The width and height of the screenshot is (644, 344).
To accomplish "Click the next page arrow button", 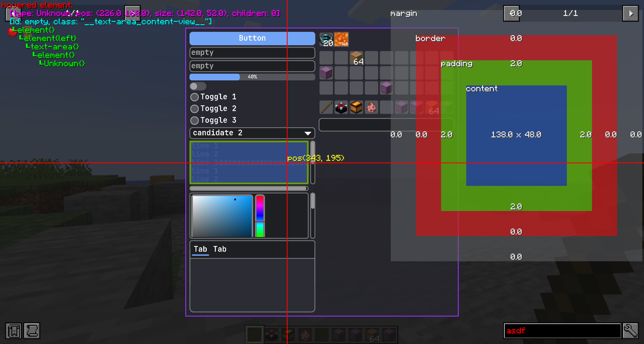I will [x=631, y=13].
